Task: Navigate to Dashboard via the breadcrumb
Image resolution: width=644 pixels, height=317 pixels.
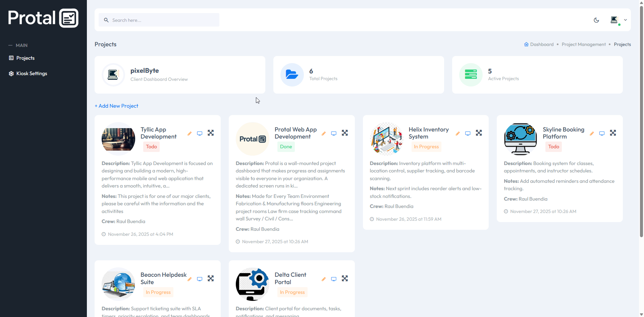Action: pos(541,44)
